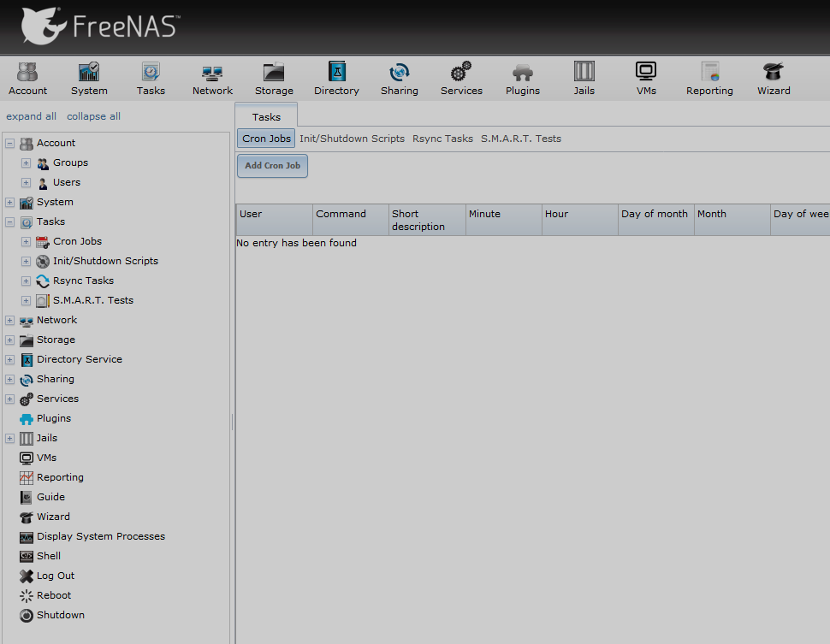Expand the System tree node

point(9,202)
